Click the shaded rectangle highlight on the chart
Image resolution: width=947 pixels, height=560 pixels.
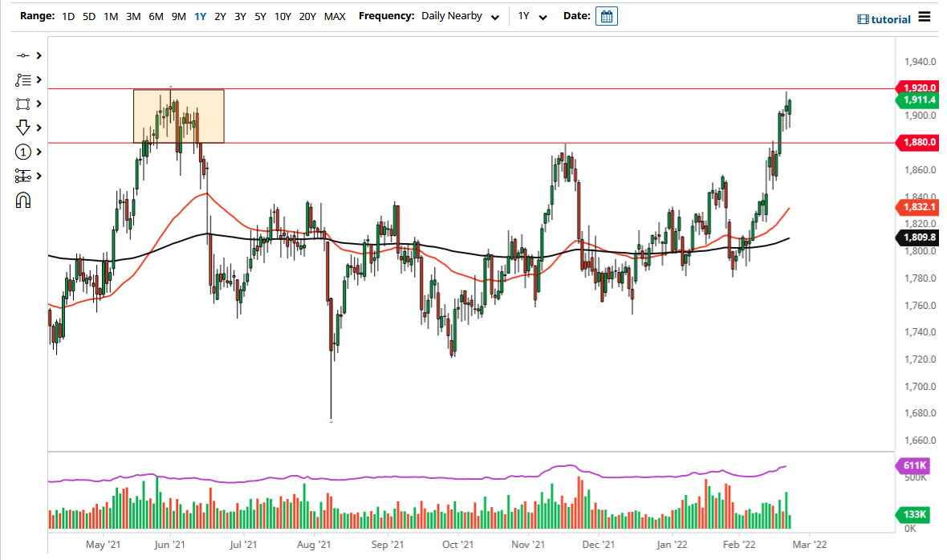click(x=178, y=115)
